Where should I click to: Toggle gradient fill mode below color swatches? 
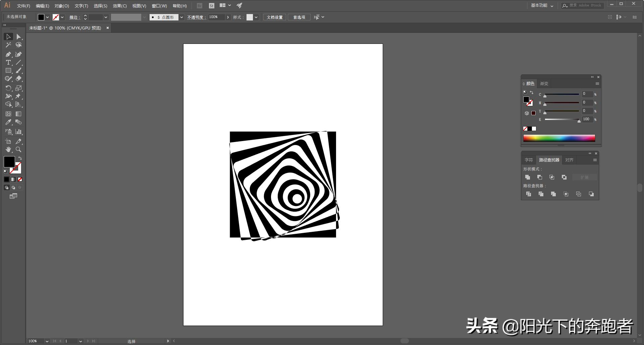pos(13,179)
